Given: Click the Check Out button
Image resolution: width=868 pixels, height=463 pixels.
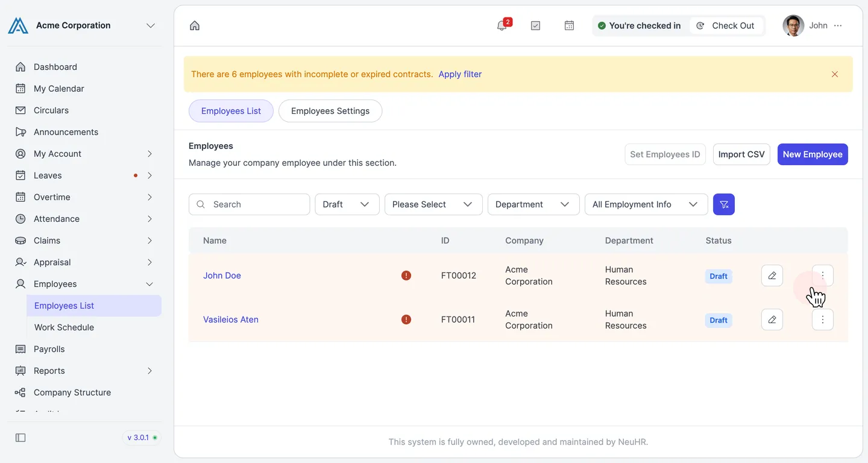Looking at the screenshot, I should tap(726, 25).
